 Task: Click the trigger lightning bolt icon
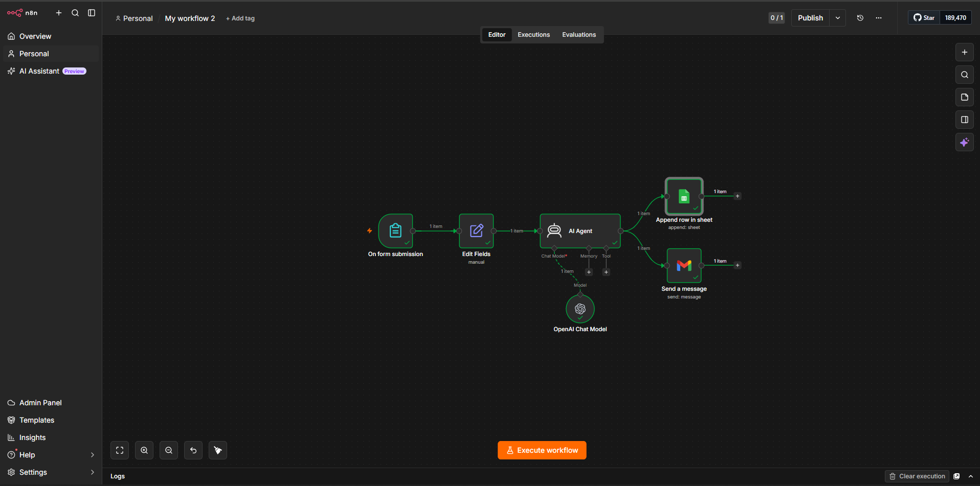(369, 231)
